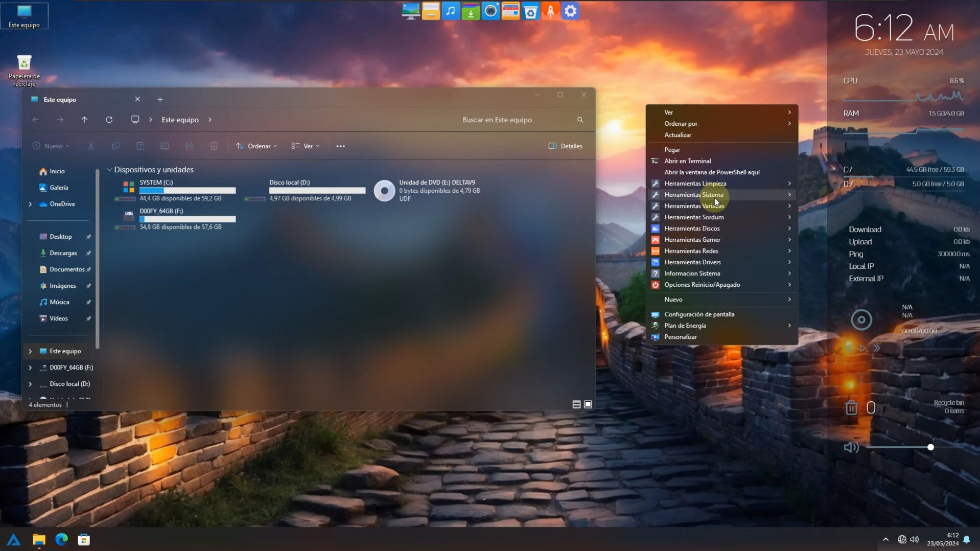Open Microsoft Store from the taskbar
This screenshot has height=551, width=980.
pos(84,539)
